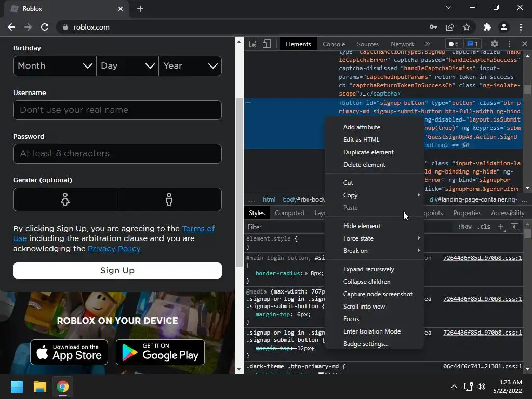Expand the Copy submenu
Image resolution: width=532 pixels, height=399 pixels.
(x=374, y=195)
